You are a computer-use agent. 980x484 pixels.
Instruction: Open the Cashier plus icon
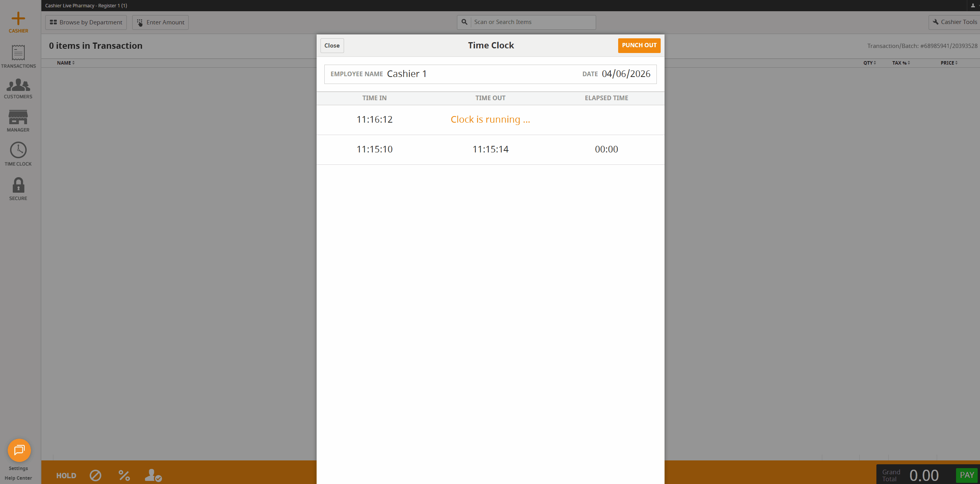pyautogui.click(x=18, y=19)
